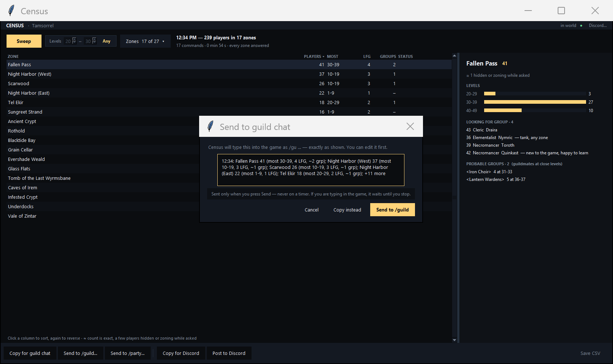Click LFG entry Necromancer Quinkast
The image size is (613, 364).
coord(527,153)
